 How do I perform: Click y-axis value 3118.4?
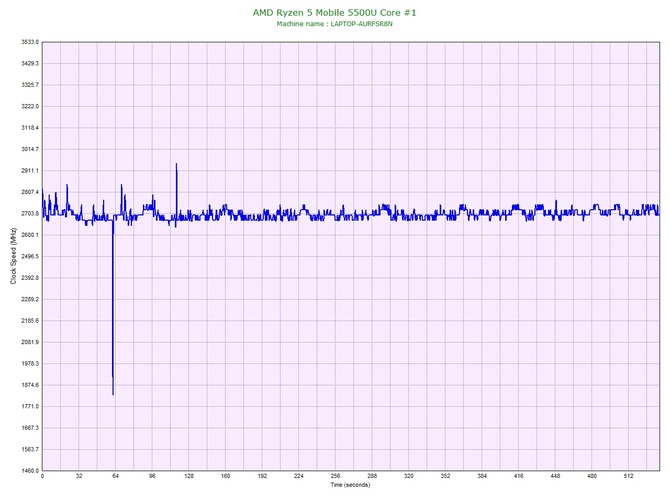click(x=30, y=128)
